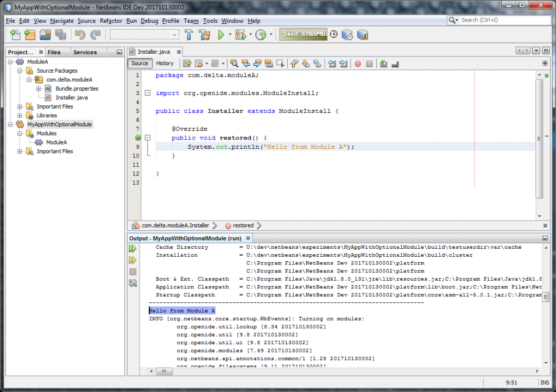The height and width of the screenshot is (392, 556).
Task: Open the Refactor menu
Action: tap(111, 21)
